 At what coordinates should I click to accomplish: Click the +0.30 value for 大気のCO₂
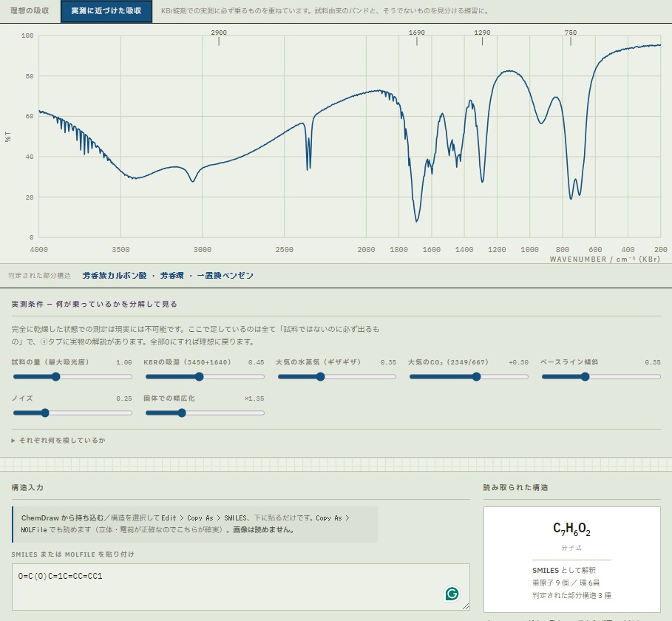[x=518, y=362]
